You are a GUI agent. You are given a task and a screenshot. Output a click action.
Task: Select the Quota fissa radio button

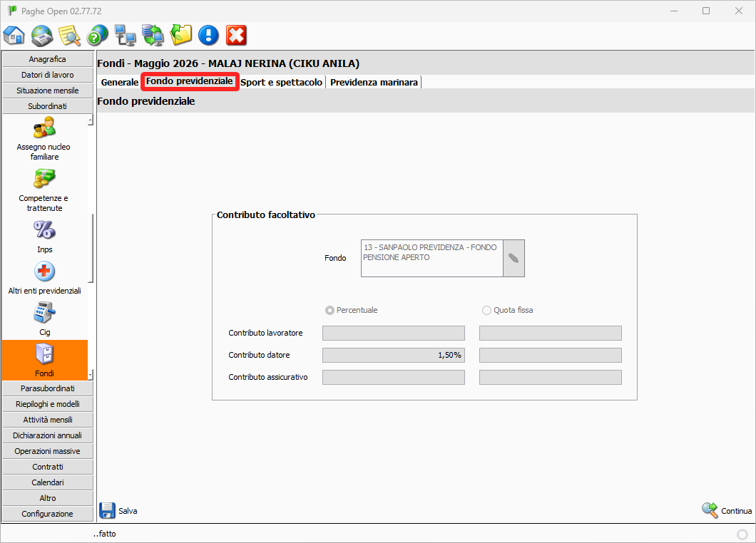click(486, 311)
